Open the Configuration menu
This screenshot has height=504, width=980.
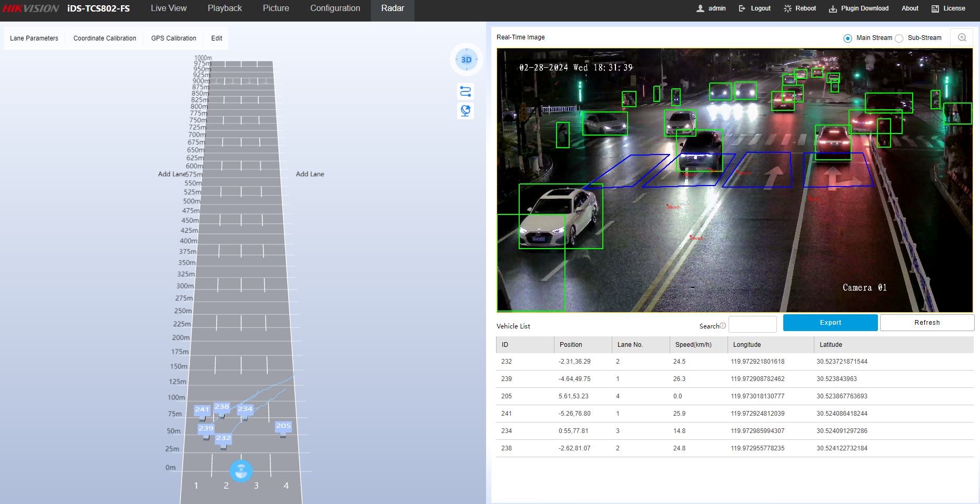[335, 8]
